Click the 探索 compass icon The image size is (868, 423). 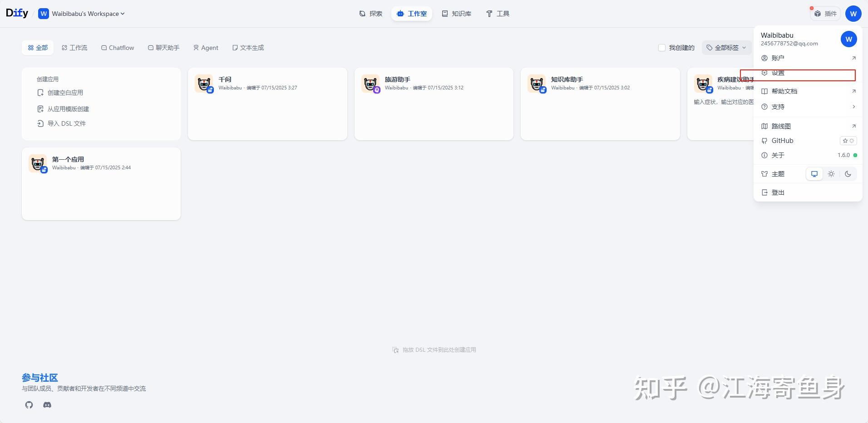point(361,13)
